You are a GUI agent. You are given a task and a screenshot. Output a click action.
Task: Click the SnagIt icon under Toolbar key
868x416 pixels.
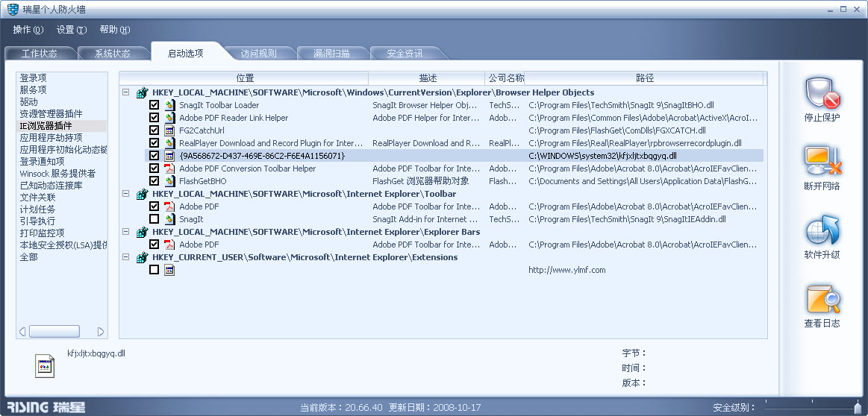coord(169,219)
